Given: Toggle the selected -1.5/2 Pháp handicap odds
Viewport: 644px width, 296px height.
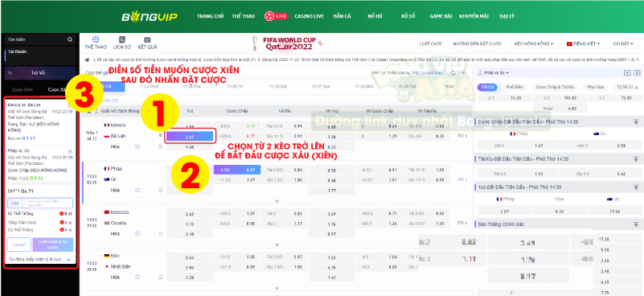Looking at the screenshot, I should (x=237, y=170).
